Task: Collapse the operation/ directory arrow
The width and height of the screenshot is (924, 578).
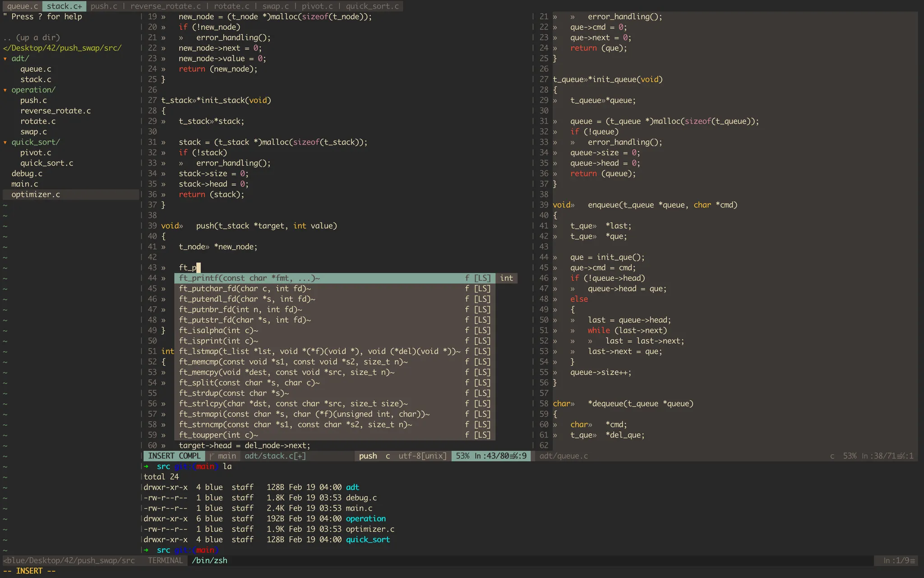Action: 5,90
